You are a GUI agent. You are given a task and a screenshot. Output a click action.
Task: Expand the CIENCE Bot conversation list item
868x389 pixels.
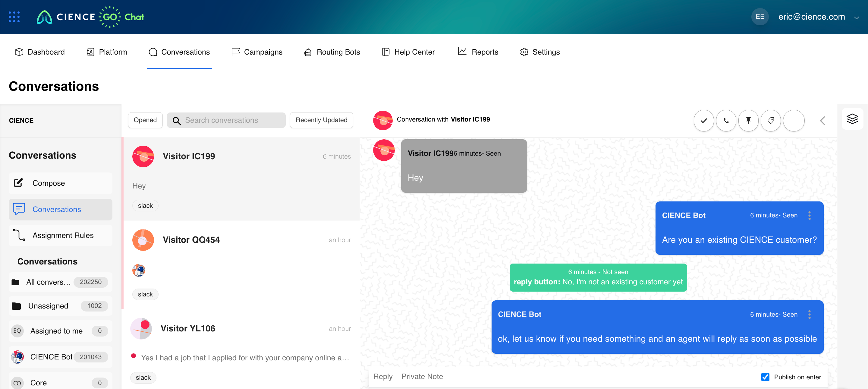coord(58,357)
